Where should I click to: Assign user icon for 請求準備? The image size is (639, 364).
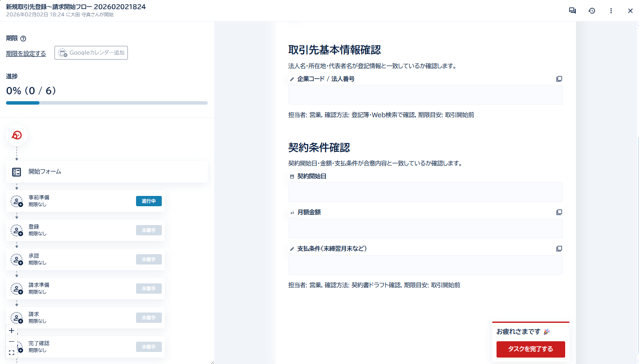point(17,289)
